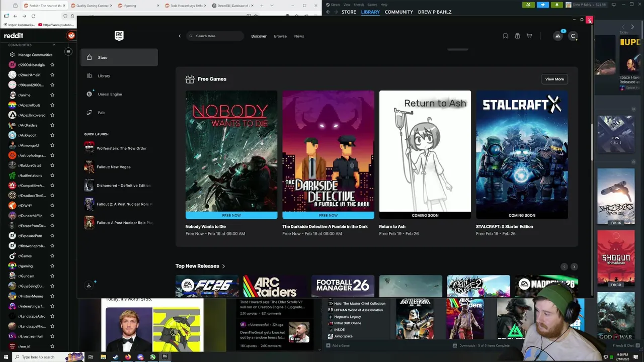Screen dimensions: 644x362
Task: Open Firefox from Windows taskbar
Action: [x=128, y=357]
